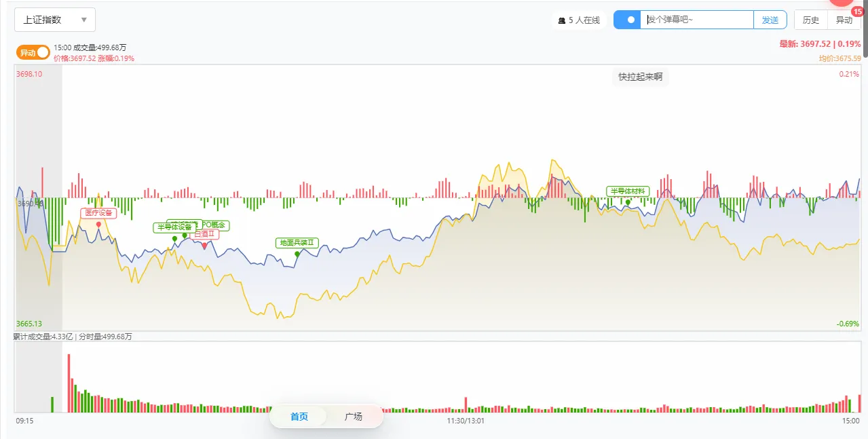Screen dimensions: 868x439
Task: Click the 0.21% upper percent axis label
Action: [849, 74]
